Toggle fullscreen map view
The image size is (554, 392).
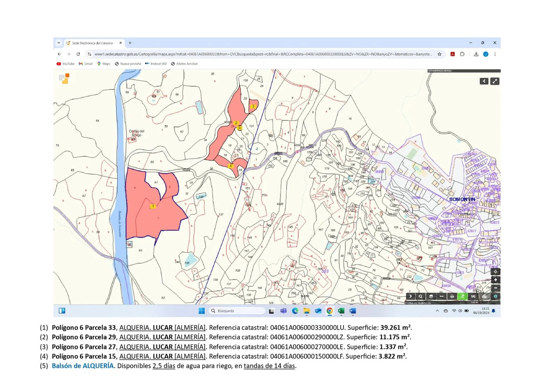click(x=494, y=81)
